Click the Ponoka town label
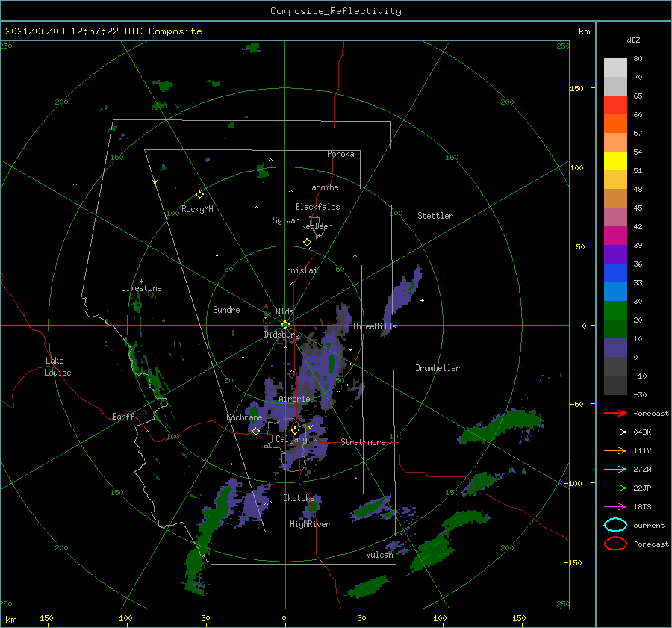Viewport: 672px width, 628px height. 340,154
